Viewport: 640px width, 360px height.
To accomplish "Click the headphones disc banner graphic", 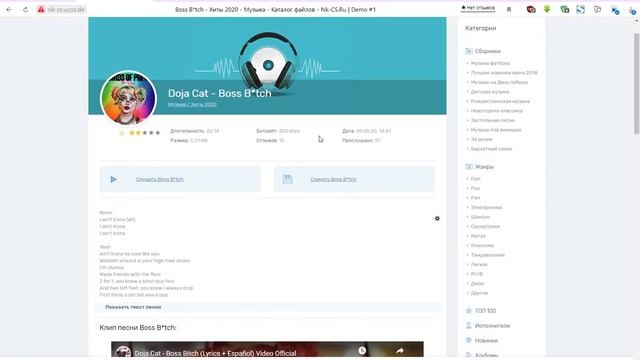I will (268, 61).
